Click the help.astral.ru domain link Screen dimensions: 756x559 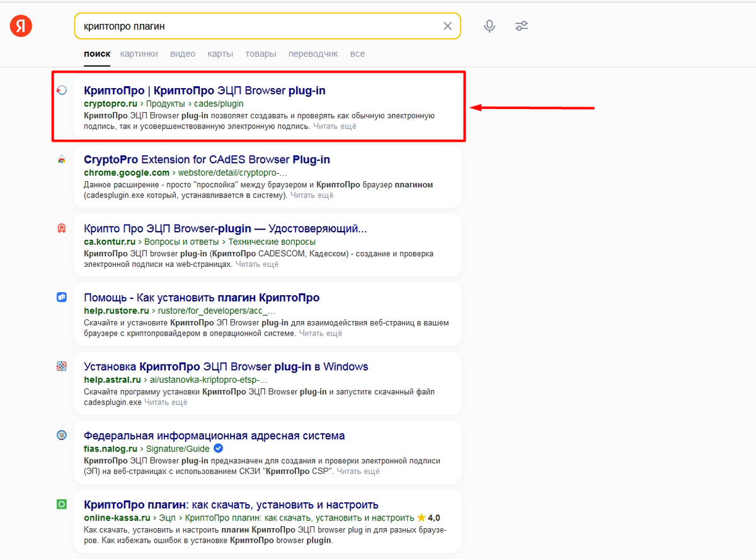click(x=112, y=380)
